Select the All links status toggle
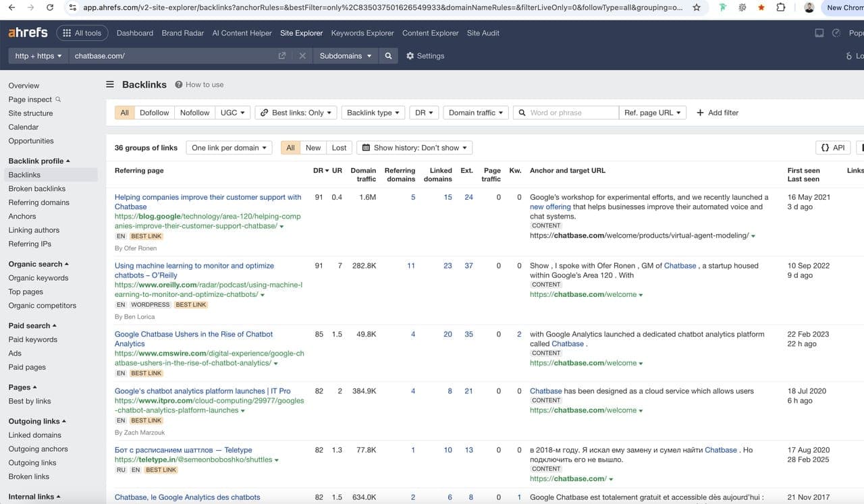Image resolution: width=864 pixels, height=504 pixels. tap(290, 148)
